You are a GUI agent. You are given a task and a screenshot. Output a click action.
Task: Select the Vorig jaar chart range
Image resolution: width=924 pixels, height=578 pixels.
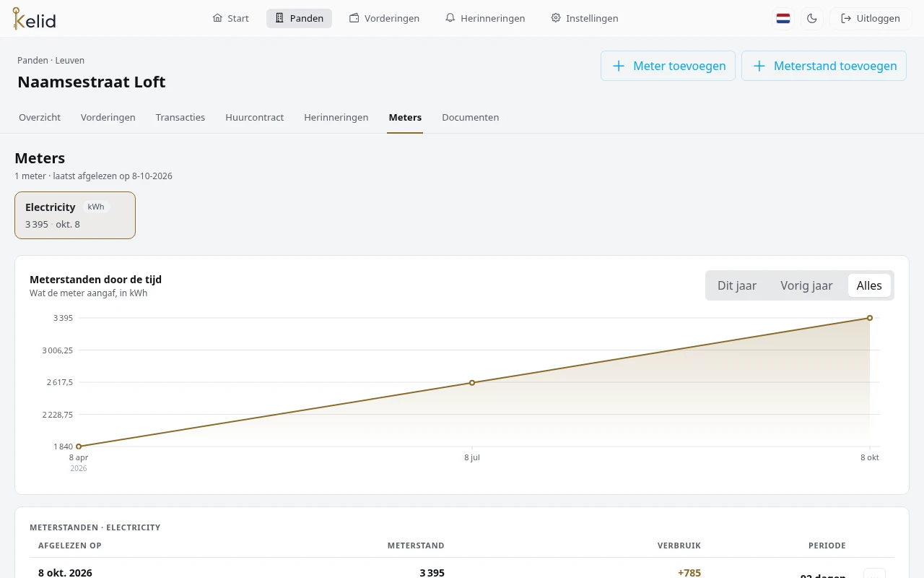tap(806, 285)
